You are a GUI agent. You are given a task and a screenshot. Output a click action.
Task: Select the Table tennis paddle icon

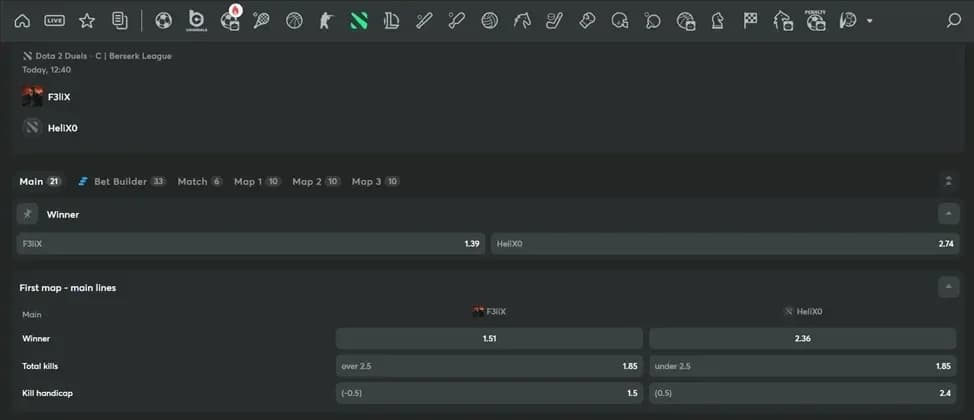(652, 21)
